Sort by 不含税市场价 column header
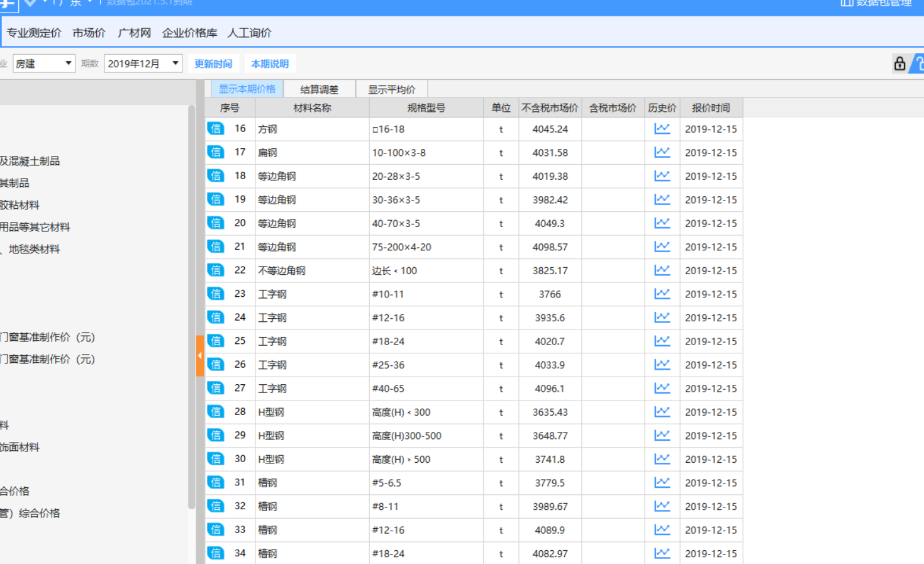The width and height of the screenshot is (924, 564). pyautogui.click(x=550, y=108)
